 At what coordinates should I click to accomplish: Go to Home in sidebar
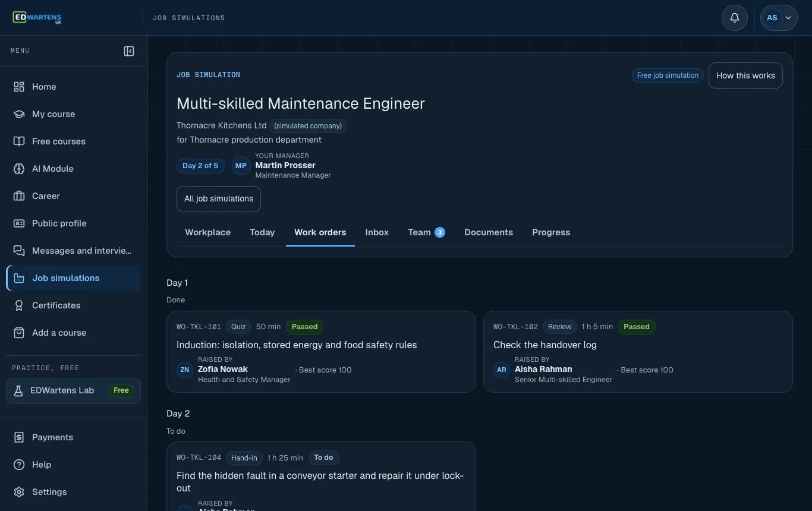73,87
